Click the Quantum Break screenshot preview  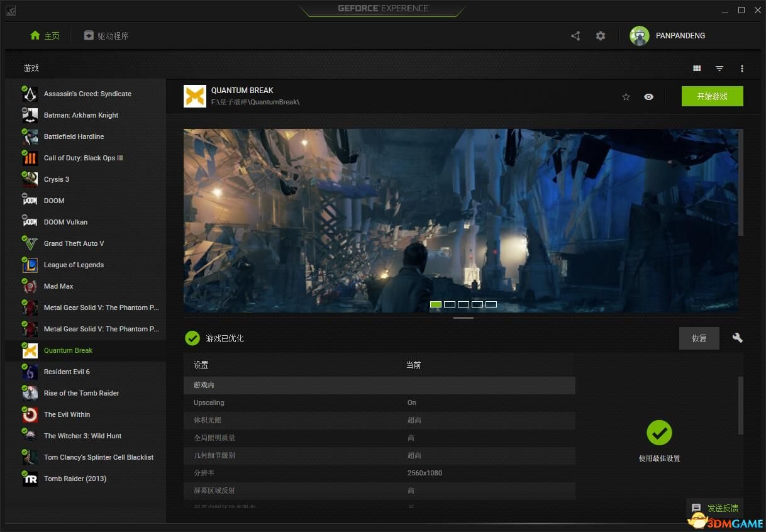pos(461,220)
